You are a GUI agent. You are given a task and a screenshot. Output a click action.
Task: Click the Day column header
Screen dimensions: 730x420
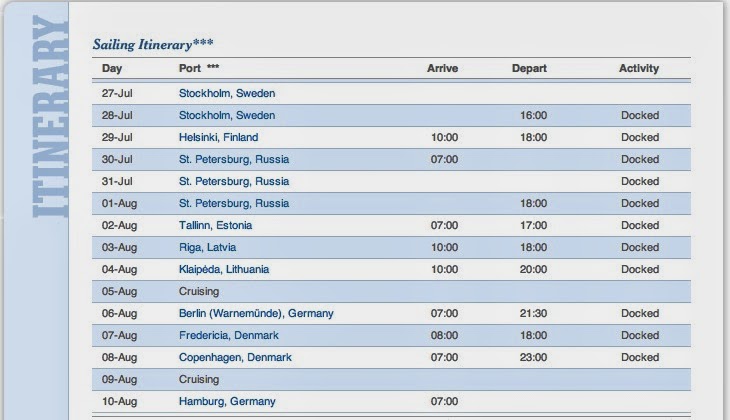(x=112, y=68)
